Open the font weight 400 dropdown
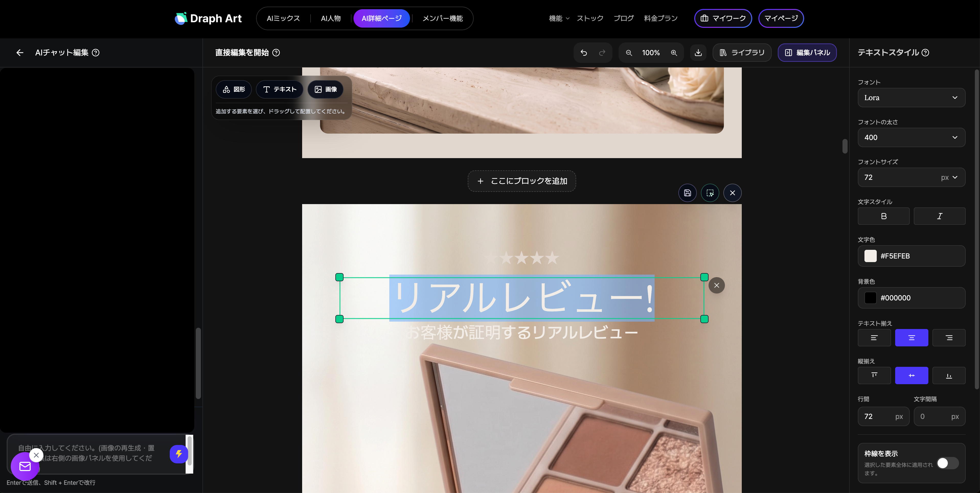Image resolution: width=980 pixels, height=493 pixels. tap(911, 138)
